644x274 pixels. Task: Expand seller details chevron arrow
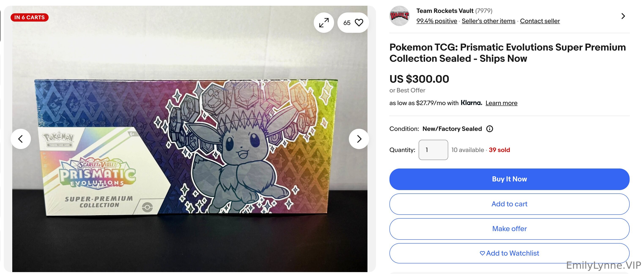click(x=623, y=16)
